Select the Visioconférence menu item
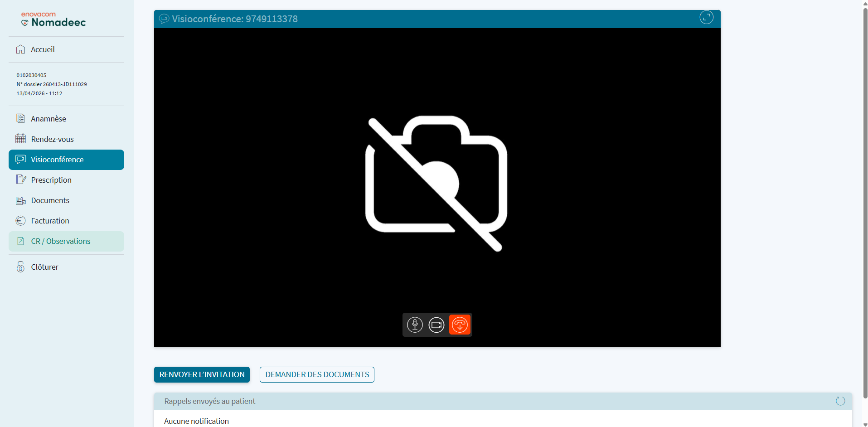868x427 pixels. [66, 160]
